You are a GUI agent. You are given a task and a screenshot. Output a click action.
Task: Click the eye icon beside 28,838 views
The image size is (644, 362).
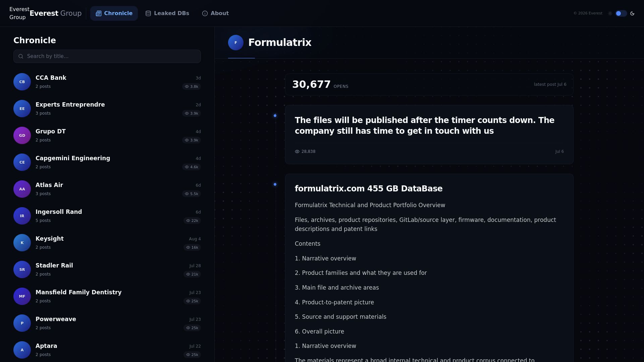(x=297, y=152)
